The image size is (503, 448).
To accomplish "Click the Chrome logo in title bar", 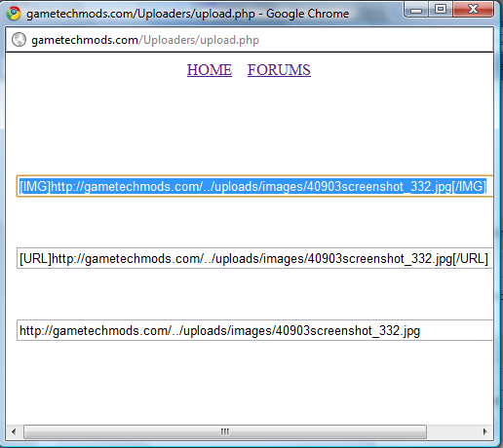I will pyautogui.click(x=14, y=14).
